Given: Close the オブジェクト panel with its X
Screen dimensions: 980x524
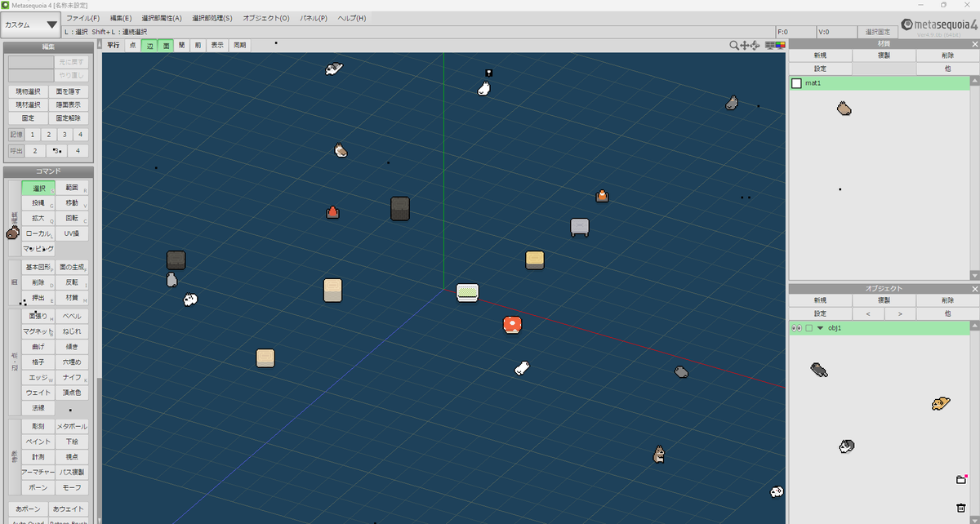Looking at the screenshot, I should point(974,288).
